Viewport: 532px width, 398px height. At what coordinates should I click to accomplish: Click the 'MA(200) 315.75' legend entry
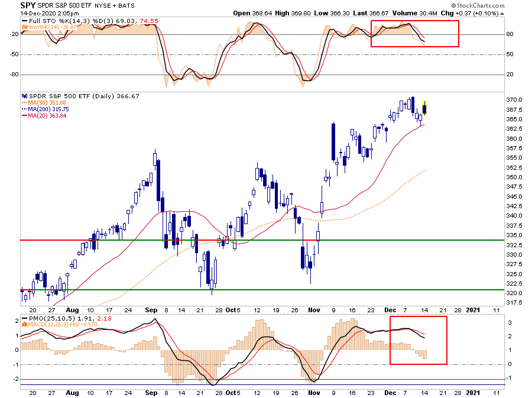[x=48, y=109]
